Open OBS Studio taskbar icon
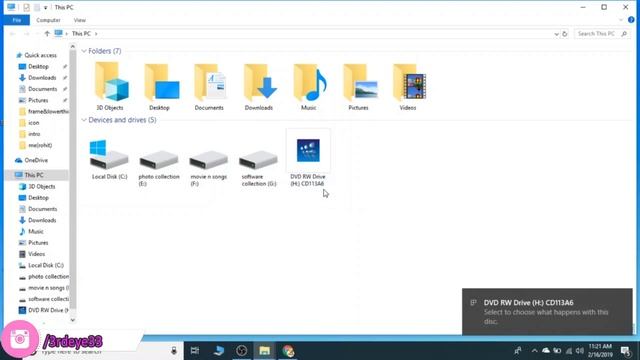 point(241,351)
